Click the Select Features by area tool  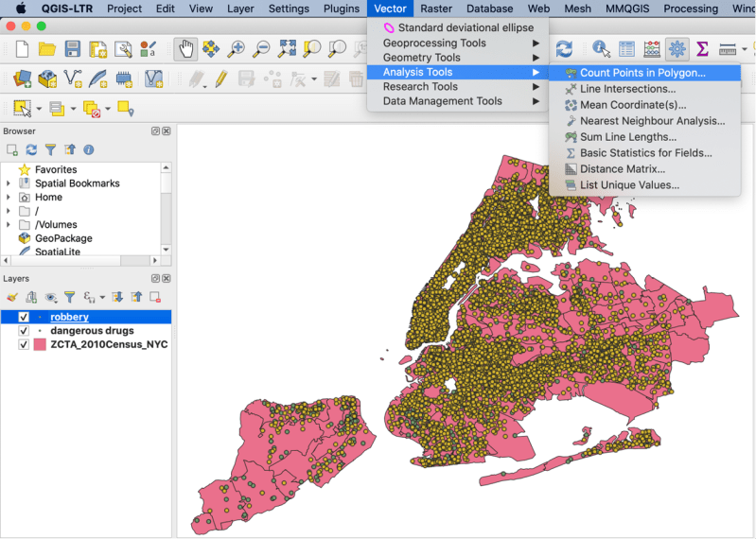pos(22,109)
